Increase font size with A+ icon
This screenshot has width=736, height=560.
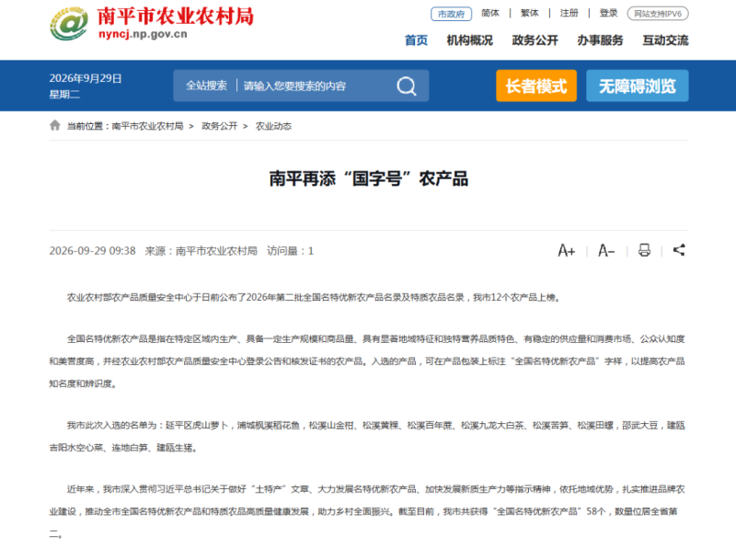pyautogui.click(x=566, y=250)
